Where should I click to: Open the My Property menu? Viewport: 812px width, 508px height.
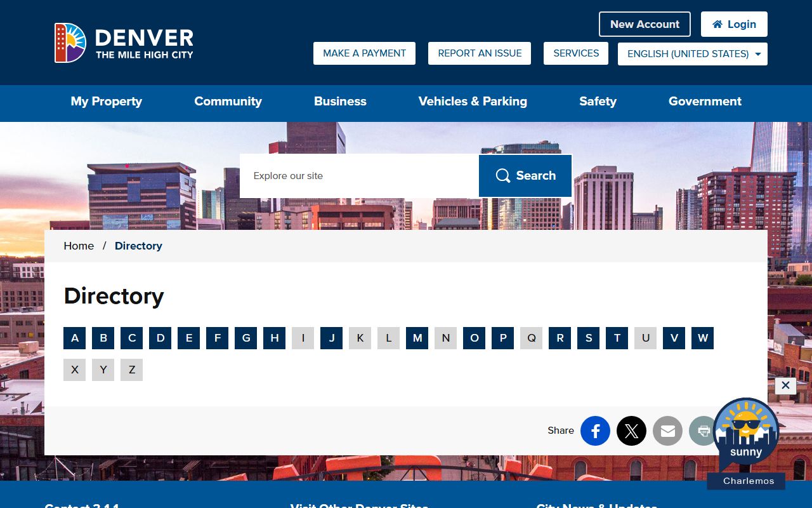[107, 102]
